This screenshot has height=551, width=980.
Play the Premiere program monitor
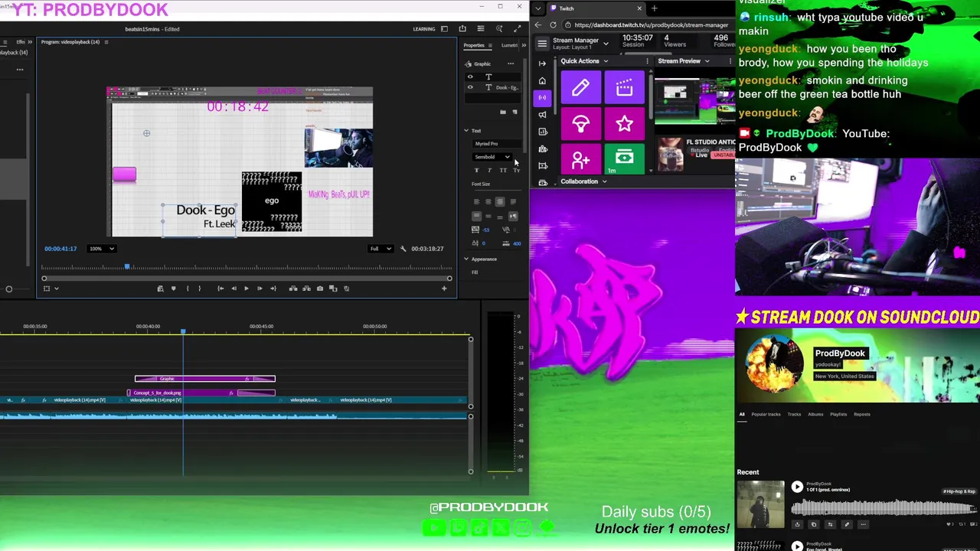click(x=247, y=289)
